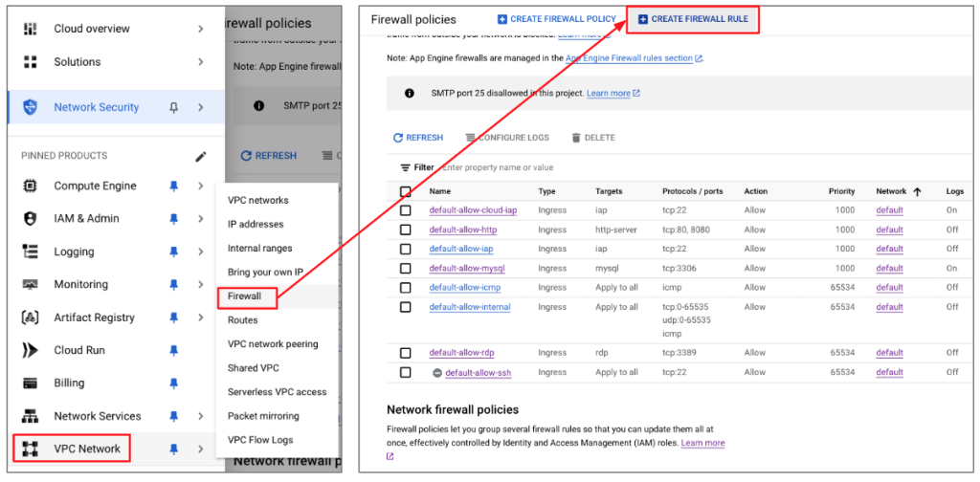This screenshot has height=482, width=980.
Task: Click CREATE FIREWALL RULE button
Action: (693, 19)
